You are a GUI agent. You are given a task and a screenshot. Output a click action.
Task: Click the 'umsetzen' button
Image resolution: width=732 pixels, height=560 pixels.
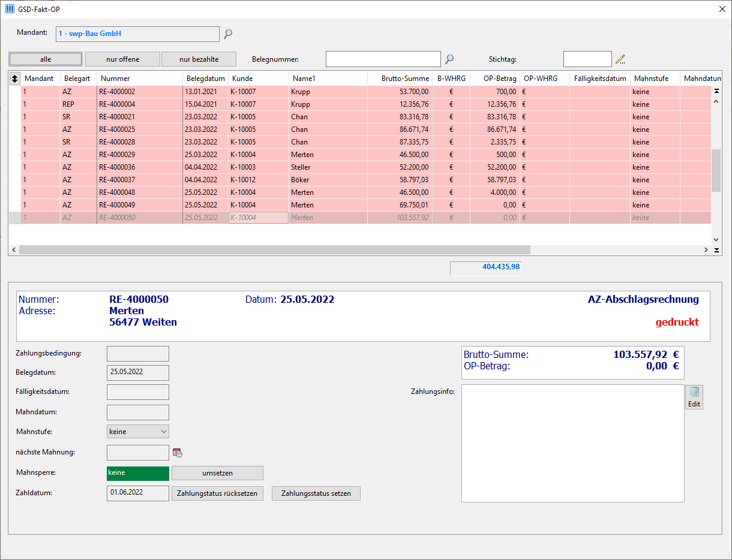(x=217, y=473)
